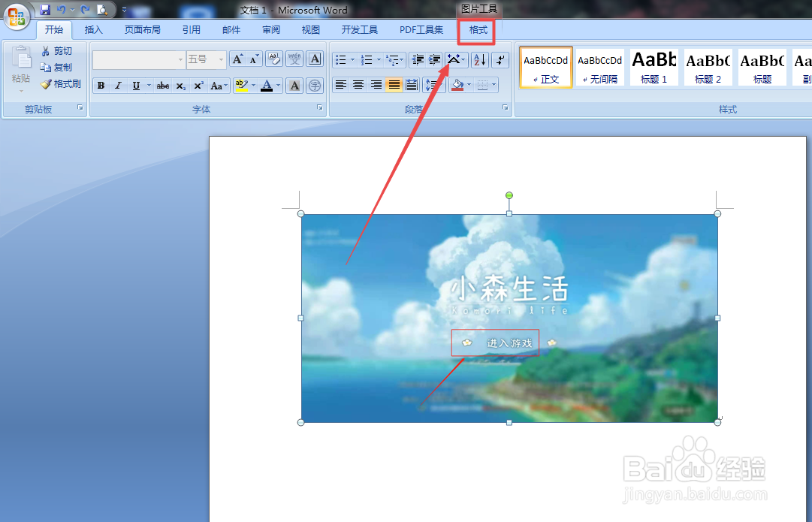Apply the font color
Screen dimensions: 812x522
[x=267, y=86]
